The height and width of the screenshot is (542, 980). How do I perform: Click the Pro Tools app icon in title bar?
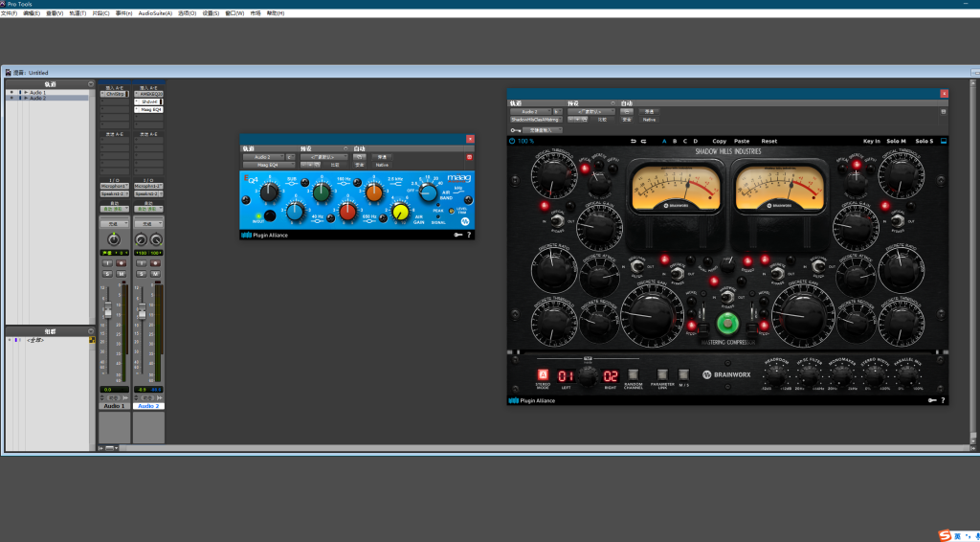coord(3,4)
